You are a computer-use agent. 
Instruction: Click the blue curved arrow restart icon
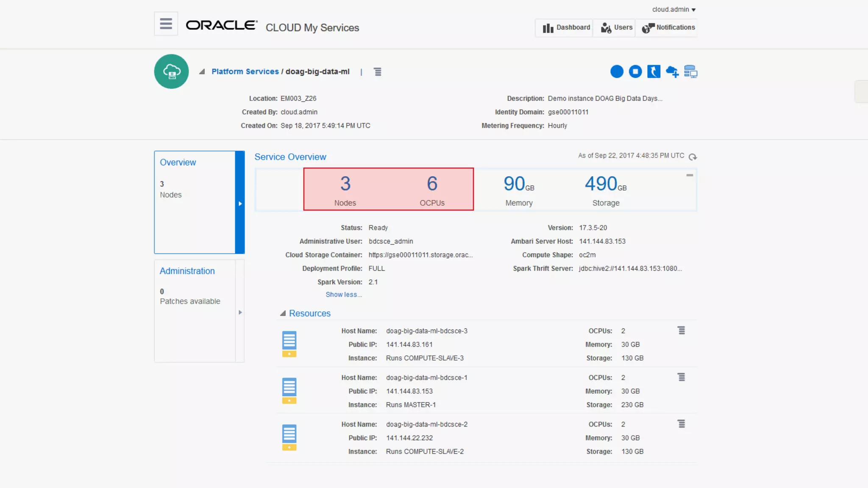click(x=654, y=72)
